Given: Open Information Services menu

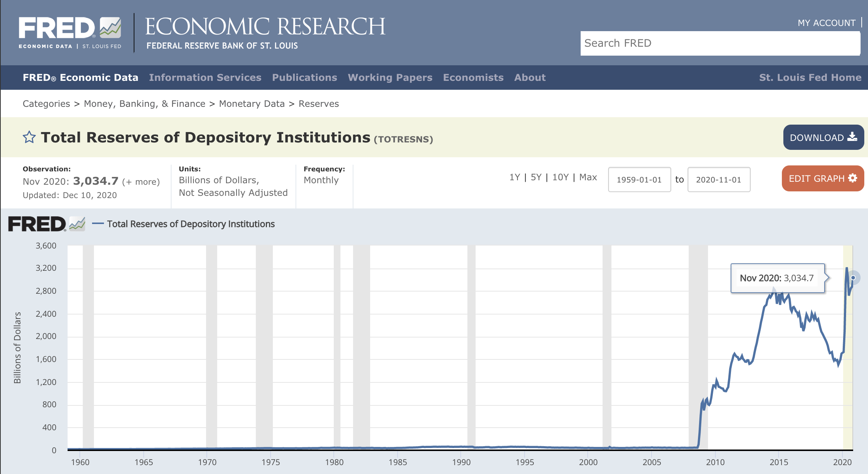Looking at the screenshot, I should pyautogui.click(x=205, y=78).
